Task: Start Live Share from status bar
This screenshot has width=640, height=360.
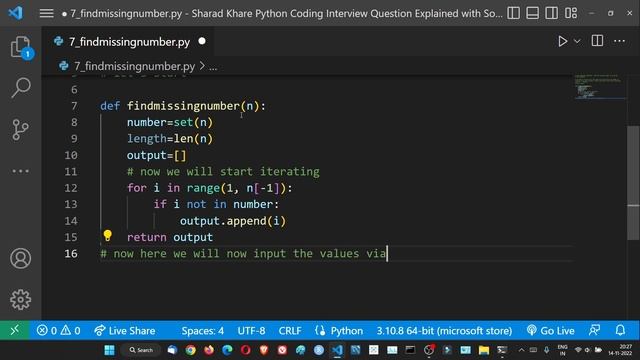Action: [x=124, y=331]
